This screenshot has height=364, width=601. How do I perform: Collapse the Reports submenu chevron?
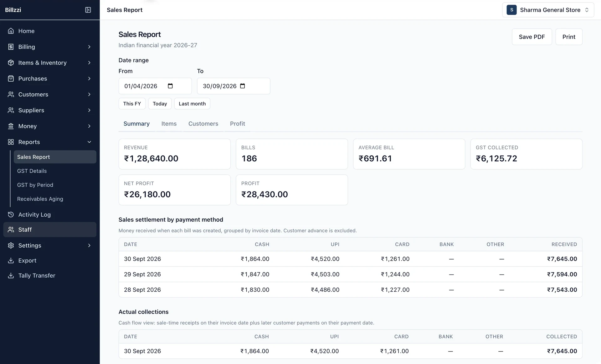click(x=89, y=142)
